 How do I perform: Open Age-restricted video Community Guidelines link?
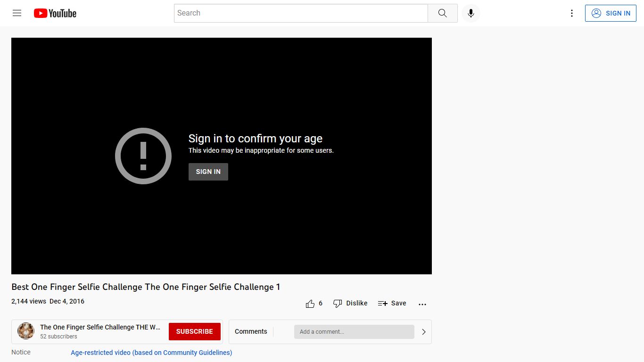[x=151, y=353]
